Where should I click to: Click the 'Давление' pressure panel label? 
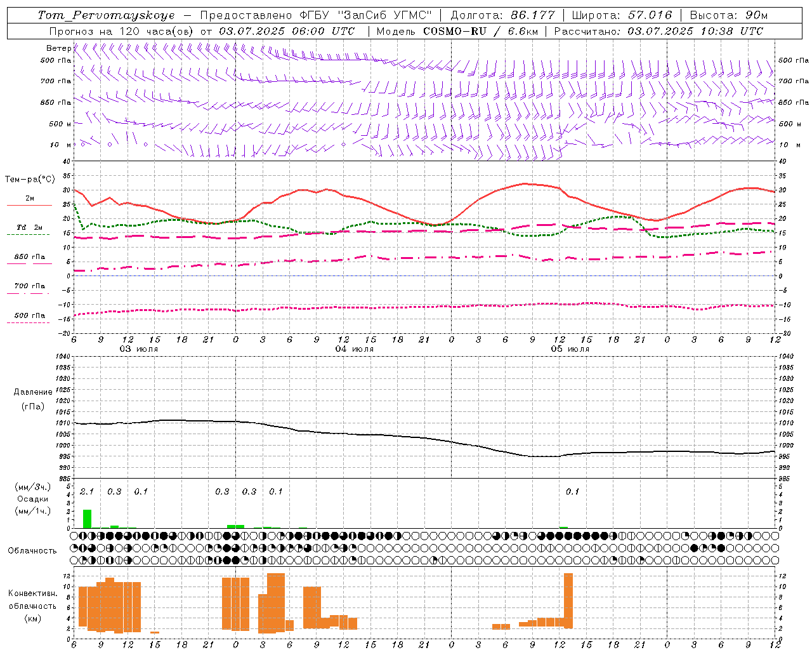tap(32, 392)
